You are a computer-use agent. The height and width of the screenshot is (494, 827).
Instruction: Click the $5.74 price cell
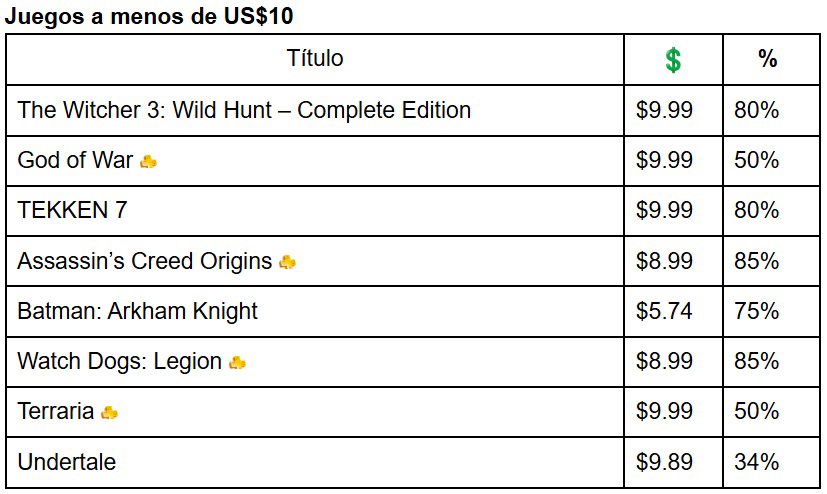[x=673, y=312]
